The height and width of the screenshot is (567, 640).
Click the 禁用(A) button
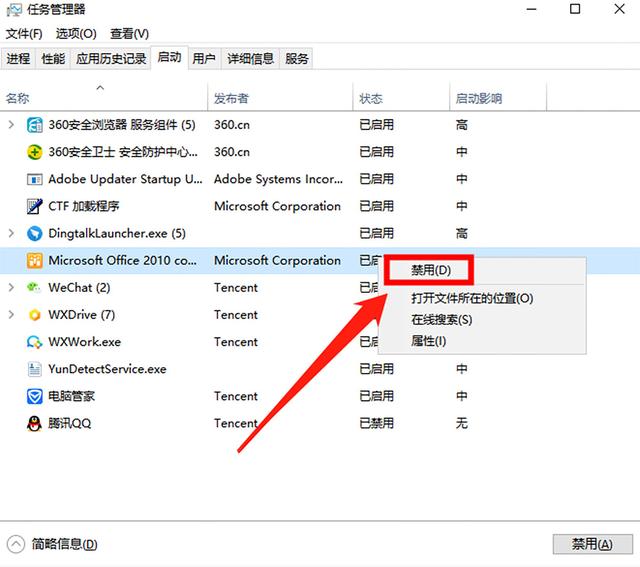click(x=592, y=544)
